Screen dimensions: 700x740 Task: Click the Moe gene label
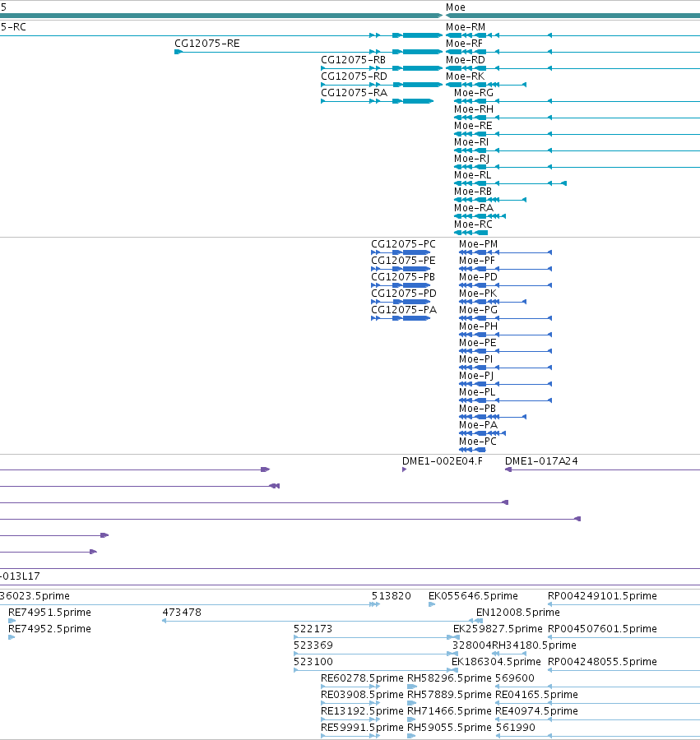coord(456,7)
